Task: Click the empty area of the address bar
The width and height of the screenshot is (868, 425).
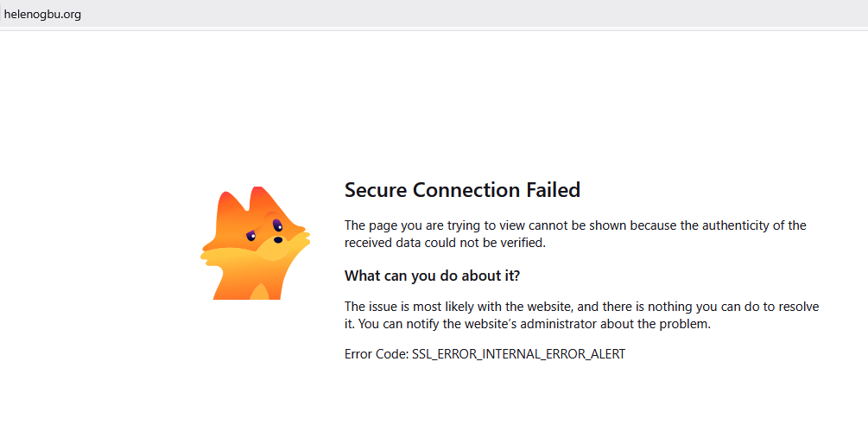Action: point(471,15)
